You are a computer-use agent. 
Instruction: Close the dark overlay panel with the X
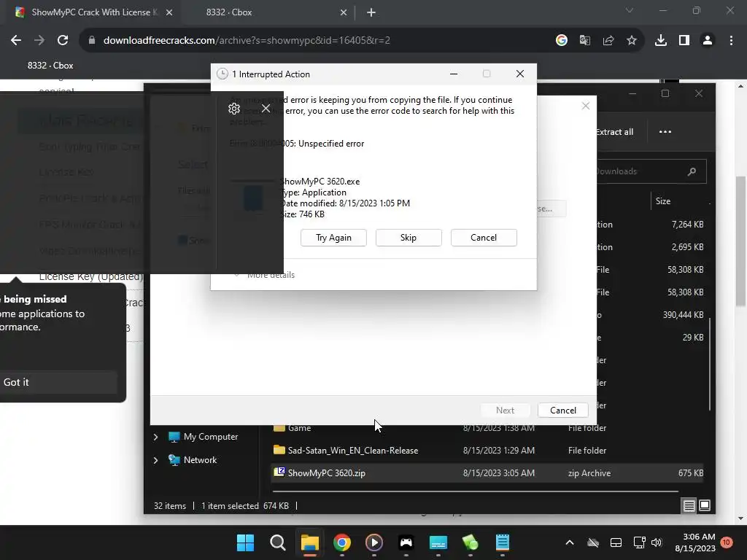coord(266,109)
